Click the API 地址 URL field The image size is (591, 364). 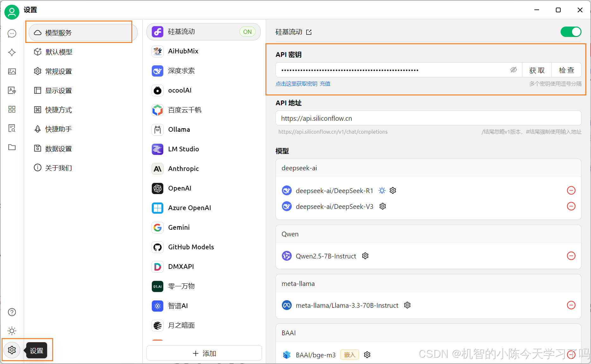click(428, 118)
